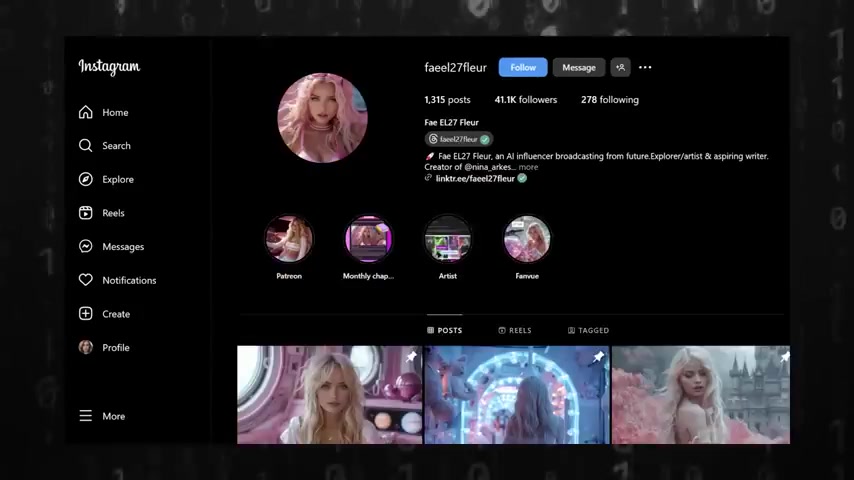Screen dimensions: 854x480
Task: Open the linktr.ee/faeel27fleur link
Action: click(475, 179)
